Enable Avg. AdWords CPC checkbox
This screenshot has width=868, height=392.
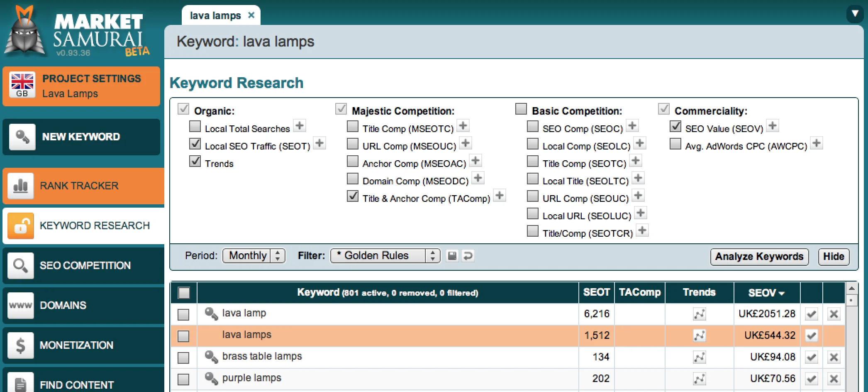[675, 144]
